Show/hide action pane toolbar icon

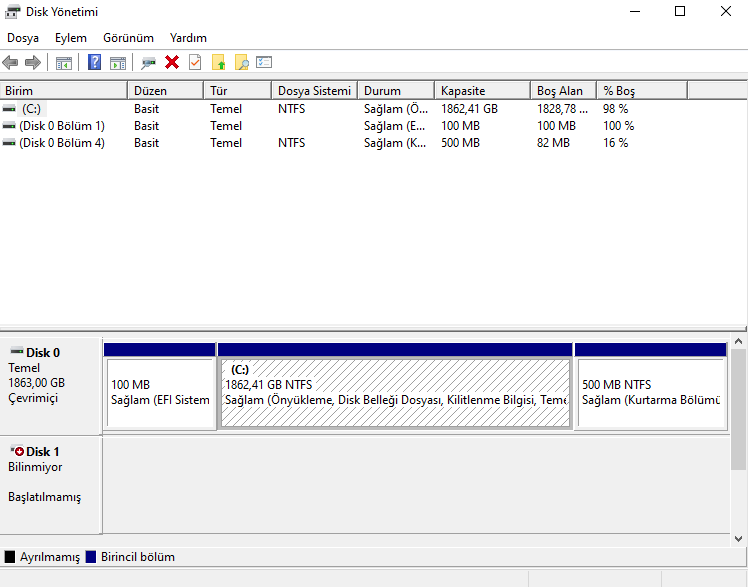(117, 62)
